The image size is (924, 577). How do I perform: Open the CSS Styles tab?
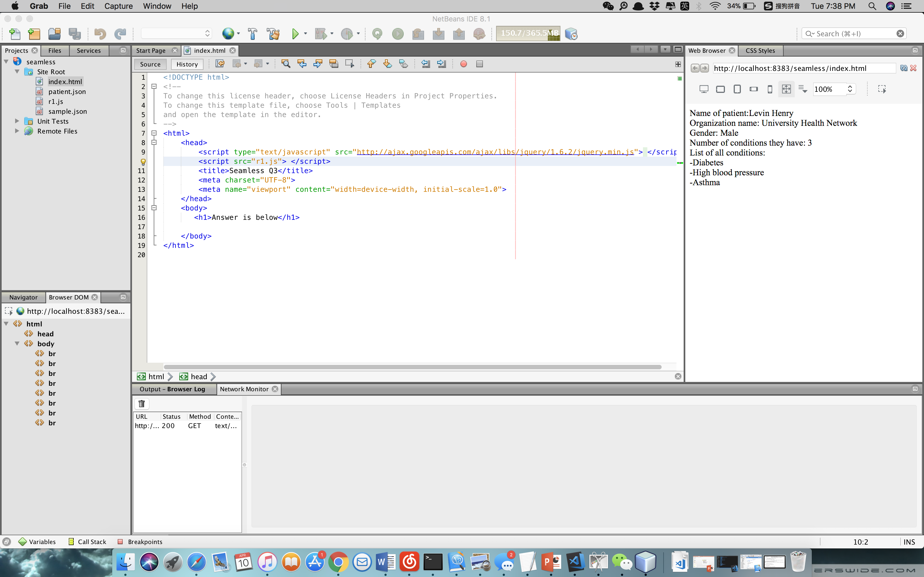click(760, 50)
